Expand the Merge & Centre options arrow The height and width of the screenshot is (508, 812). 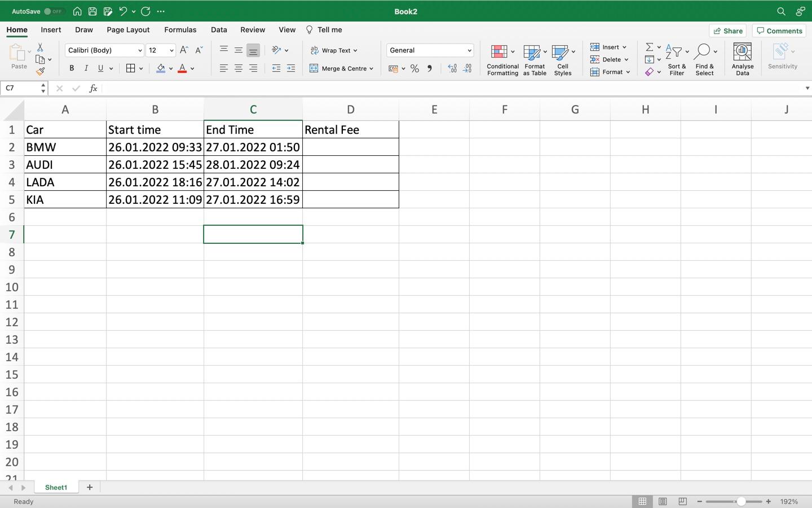[371, 69]
